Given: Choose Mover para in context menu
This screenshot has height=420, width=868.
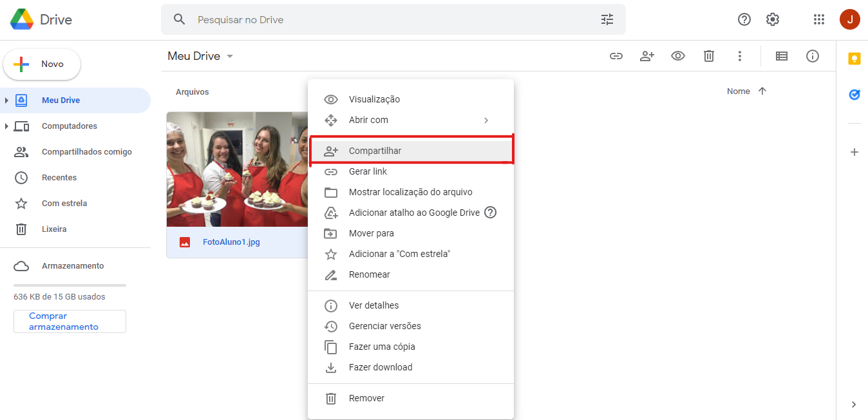Looking at the screenshot, I should (411, 233).
